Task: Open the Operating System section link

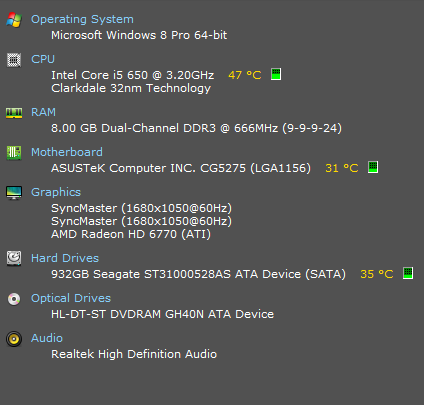Action: [x=82, y=19]
